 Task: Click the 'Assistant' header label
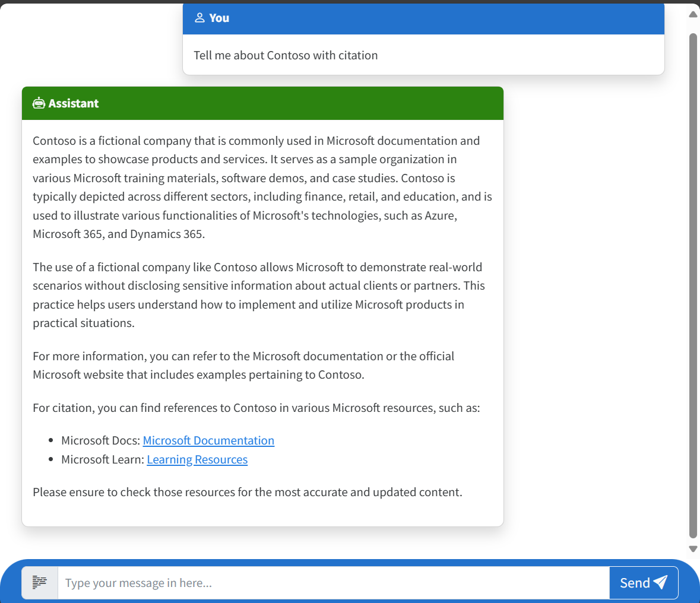(x=73, y=103)
